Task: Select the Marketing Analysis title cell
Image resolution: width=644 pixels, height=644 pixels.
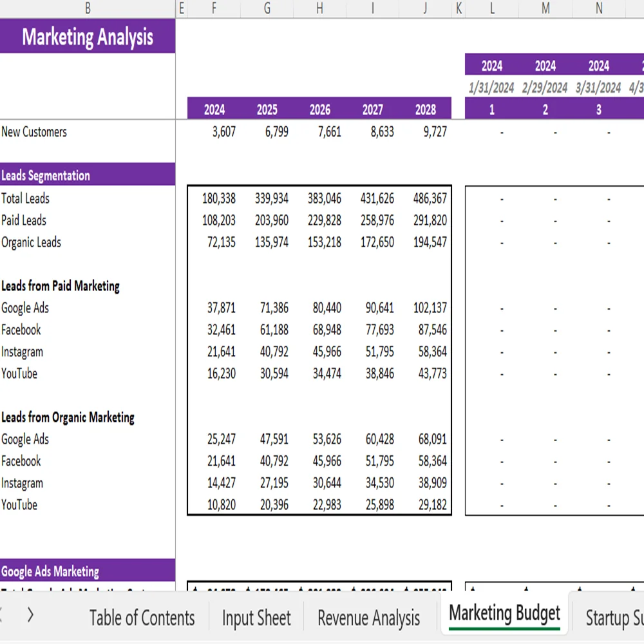Action: (88, 37)
